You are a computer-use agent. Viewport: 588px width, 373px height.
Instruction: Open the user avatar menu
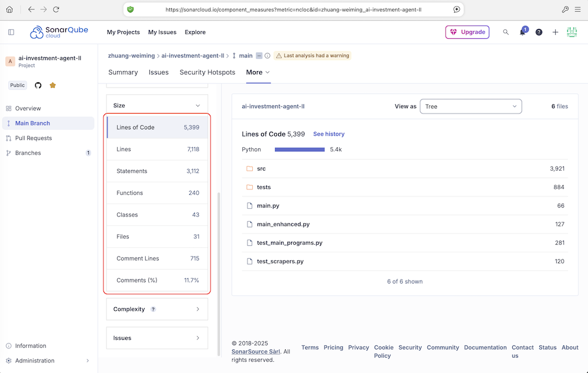pos(572,32)
